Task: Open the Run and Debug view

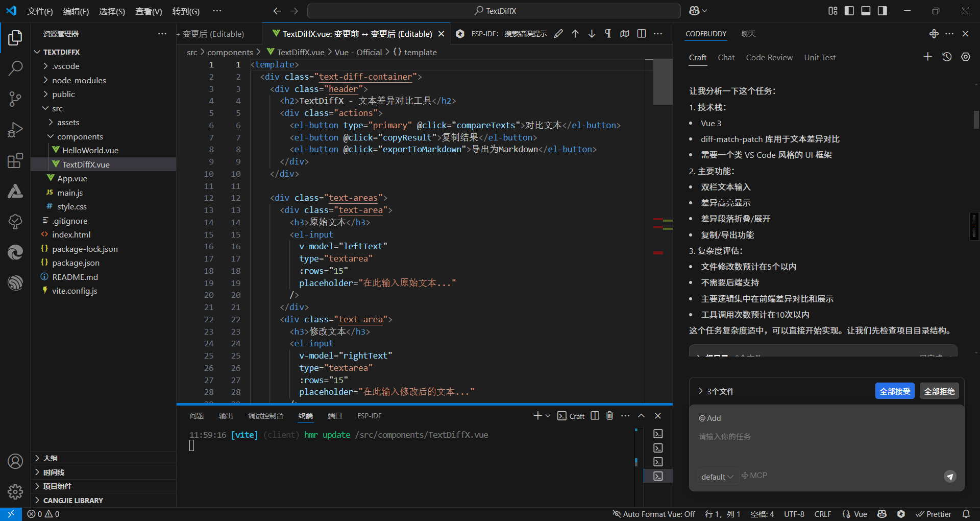Action: coord(15,130)
